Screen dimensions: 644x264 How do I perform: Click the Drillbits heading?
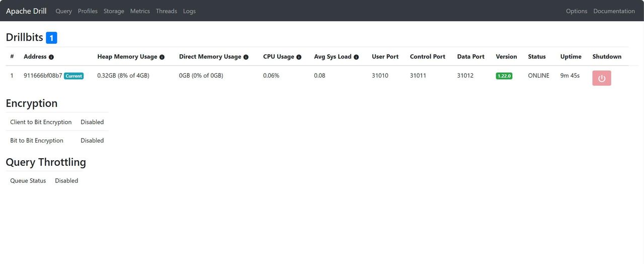point(25,37)
